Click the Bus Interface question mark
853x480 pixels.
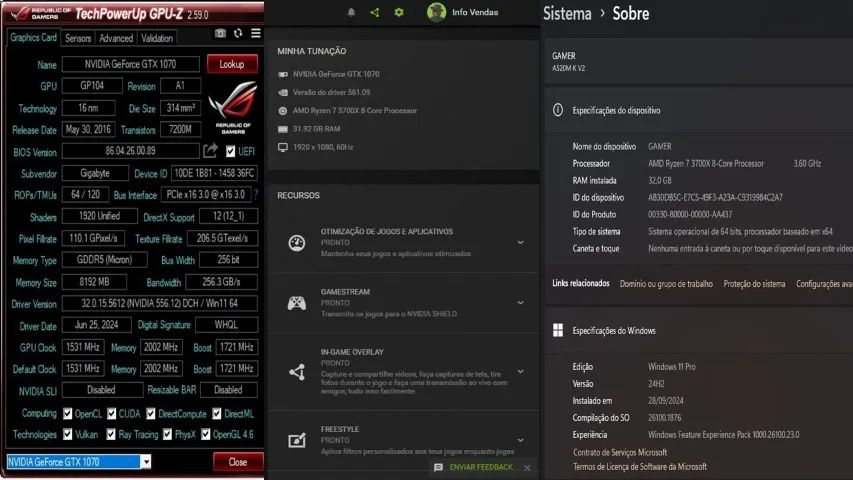(256, 194)
